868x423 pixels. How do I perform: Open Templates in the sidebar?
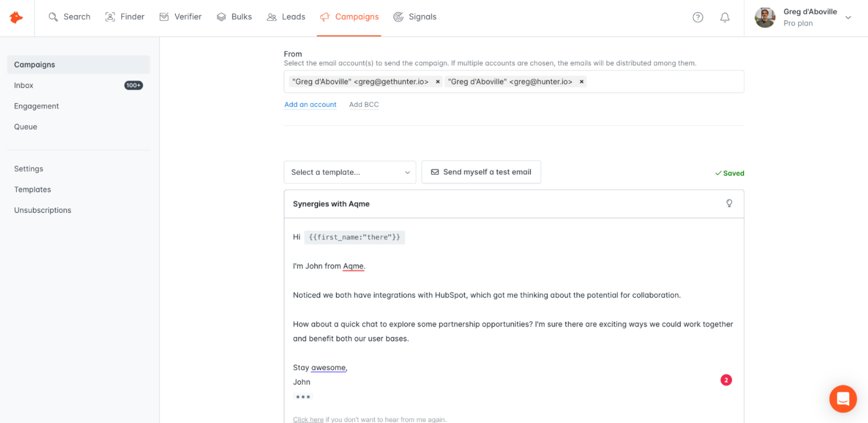point(33,190)
